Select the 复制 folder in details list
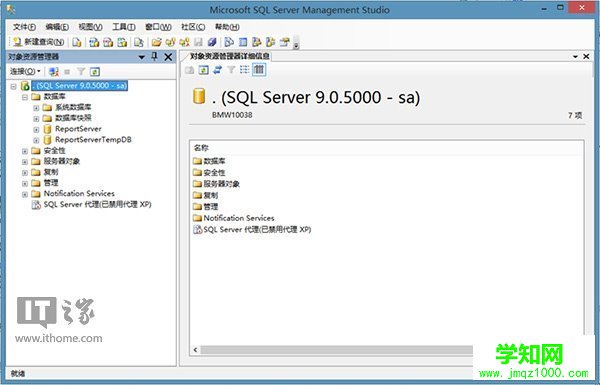 [210, 195]
